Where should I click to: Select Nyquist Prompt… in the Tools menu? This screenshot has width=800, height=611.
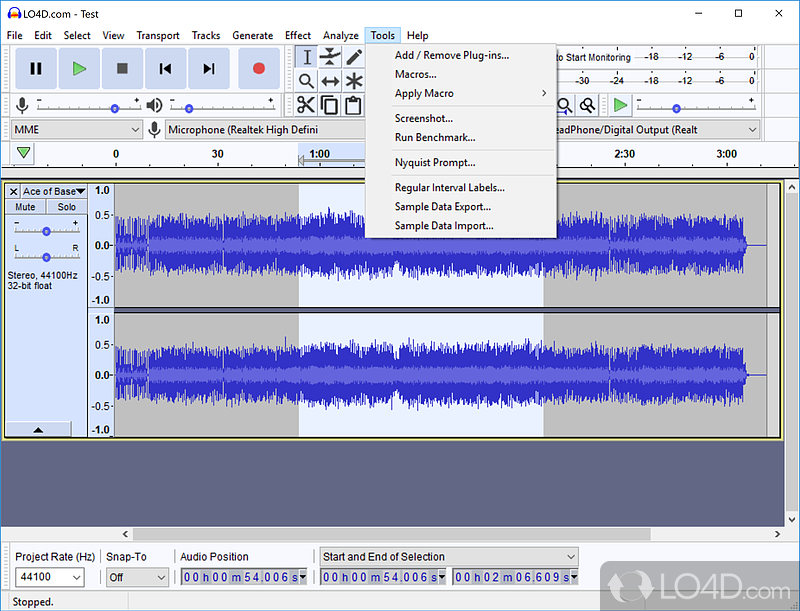coord(461,162)
